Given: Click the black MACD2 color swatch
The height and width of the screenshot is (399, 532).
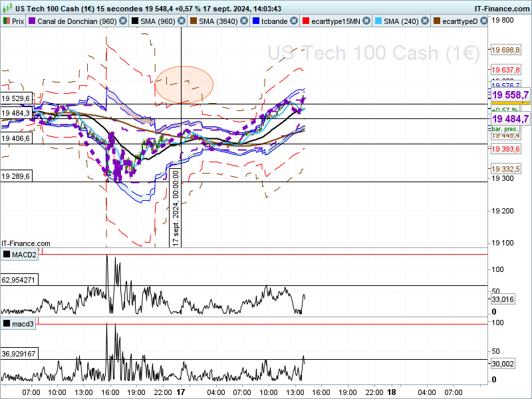Looking at the screenshot, I should 7,254.
